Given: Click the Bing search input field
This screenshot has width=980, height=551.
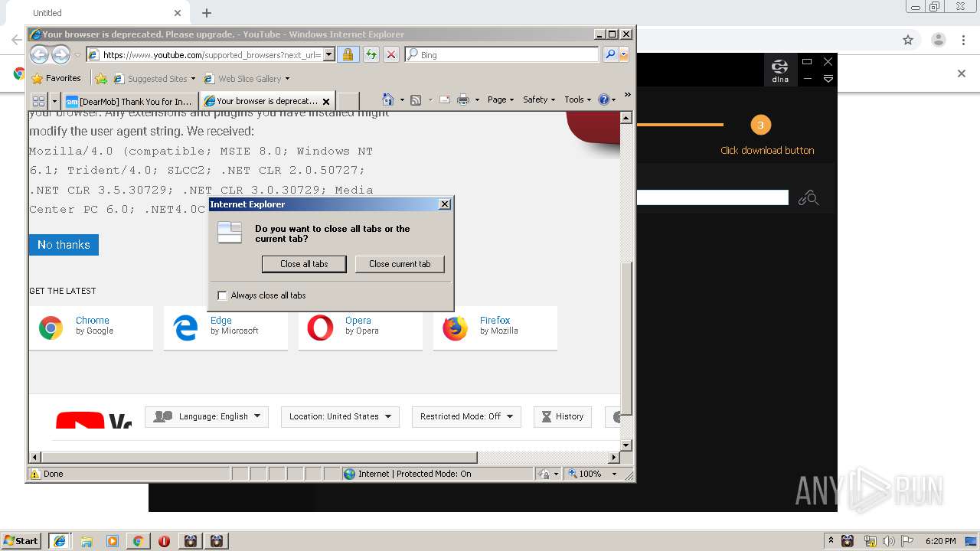Looking at the screenshot, I should pyautogui.click(x=502, y=54).
